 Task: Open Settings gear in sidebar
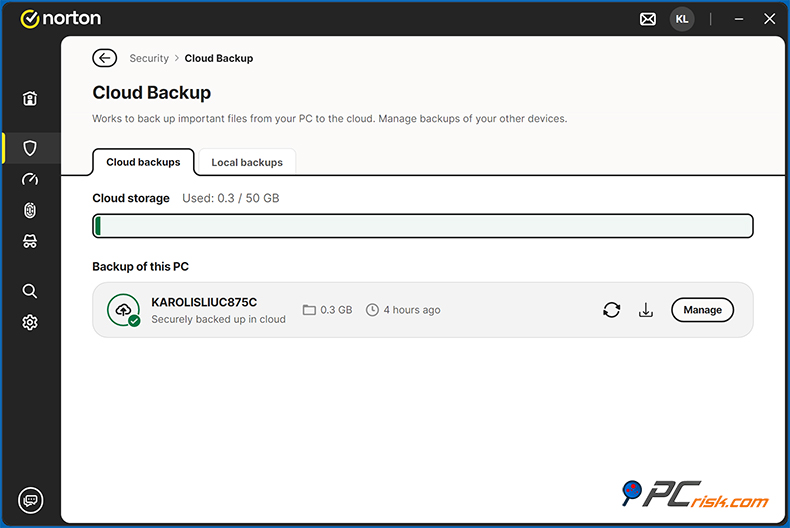pyautogui.click(x=30, y=322)
